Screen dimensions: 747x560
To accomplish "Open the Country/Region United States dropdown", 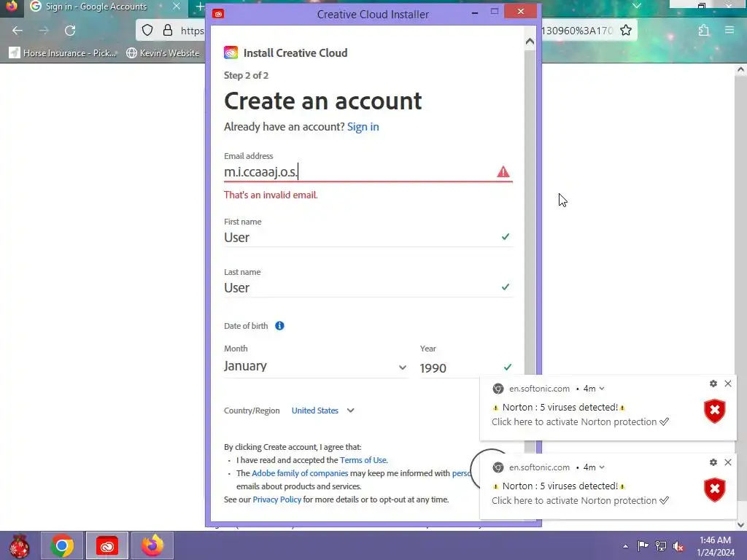I will pos(323,411).
